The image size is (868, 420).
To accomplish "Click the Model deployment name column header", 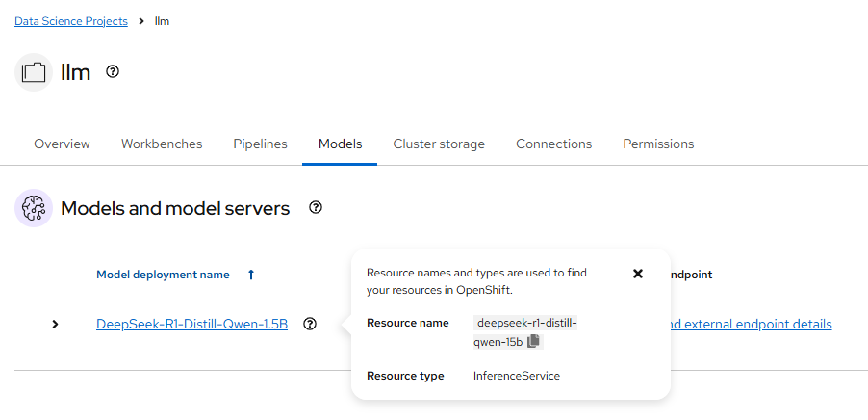I will [x=163, y=275].
